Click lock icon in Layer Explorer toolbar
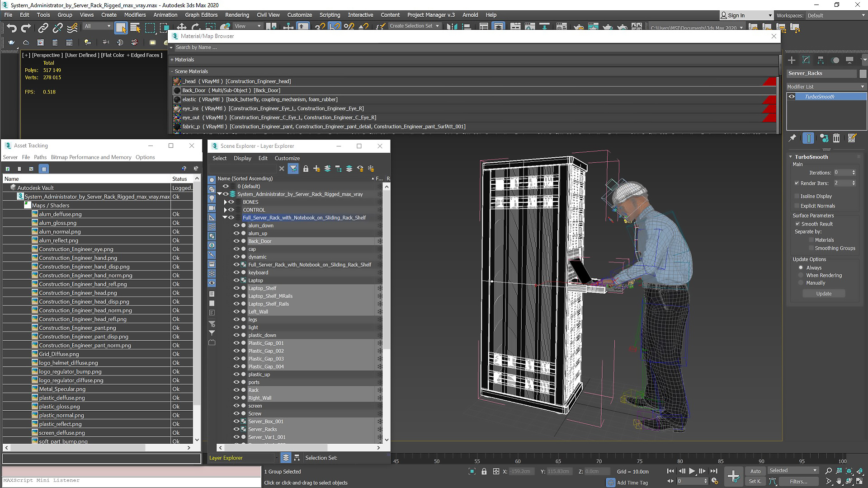This screenshot has width=868, height=488. coord(306,169)
